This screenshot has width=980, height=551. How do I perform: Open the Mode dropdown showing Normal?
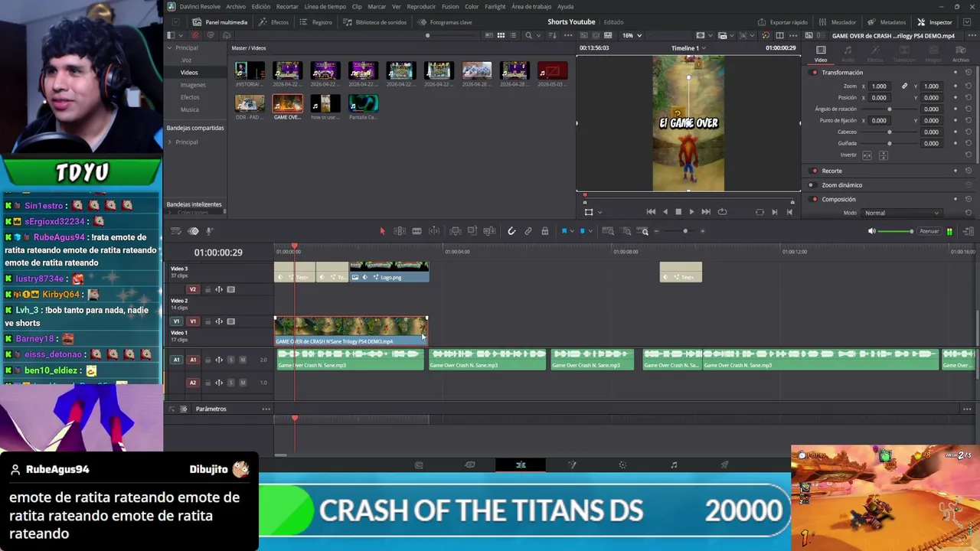(902, 213)
